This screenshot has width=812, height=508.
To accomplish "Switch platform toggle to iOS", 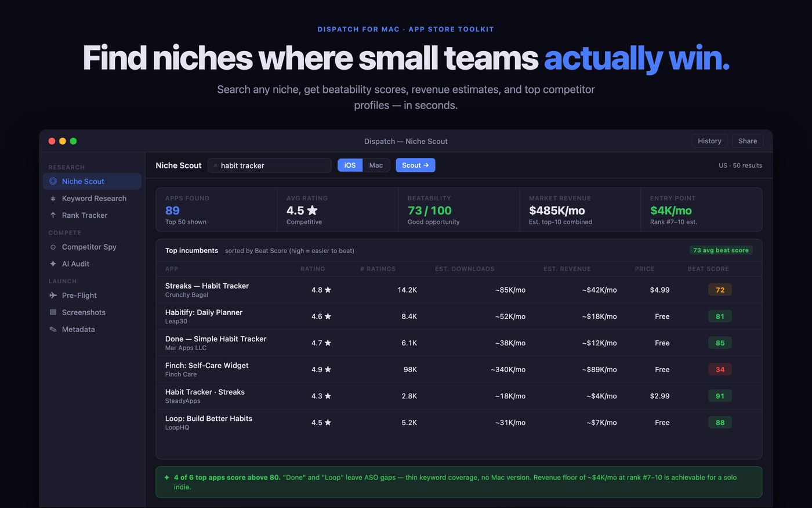I will [x=350, y=165].
